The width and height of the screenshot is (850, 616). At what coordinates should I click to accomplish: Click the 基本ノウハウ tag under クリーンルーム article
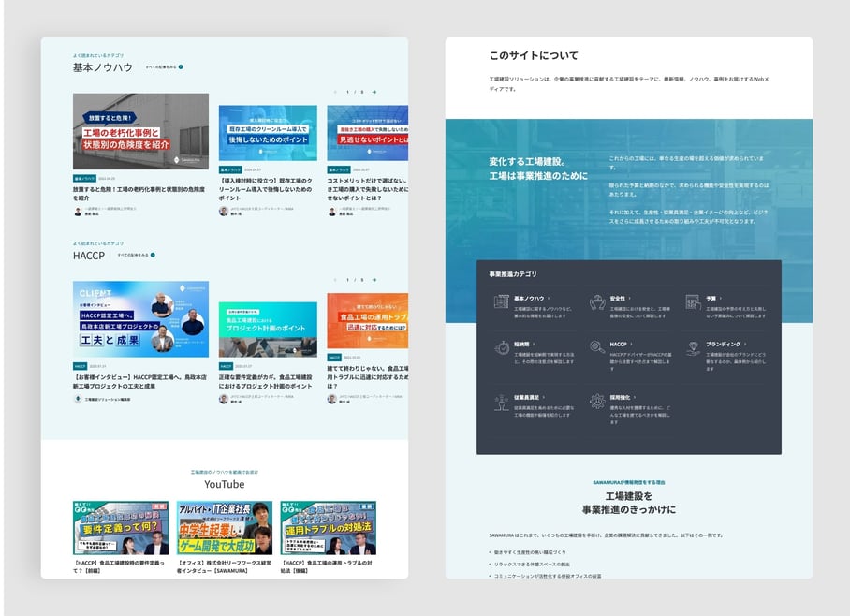click(x=230, y=169)
